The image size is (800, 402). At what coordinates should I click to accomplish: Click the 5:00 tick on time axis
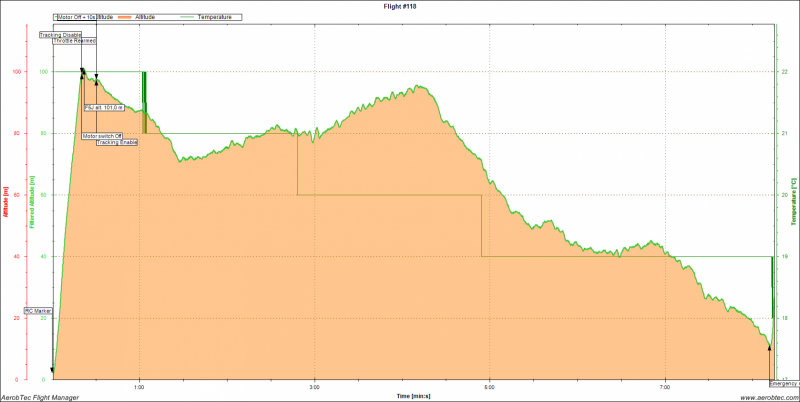tap(490, 387)
